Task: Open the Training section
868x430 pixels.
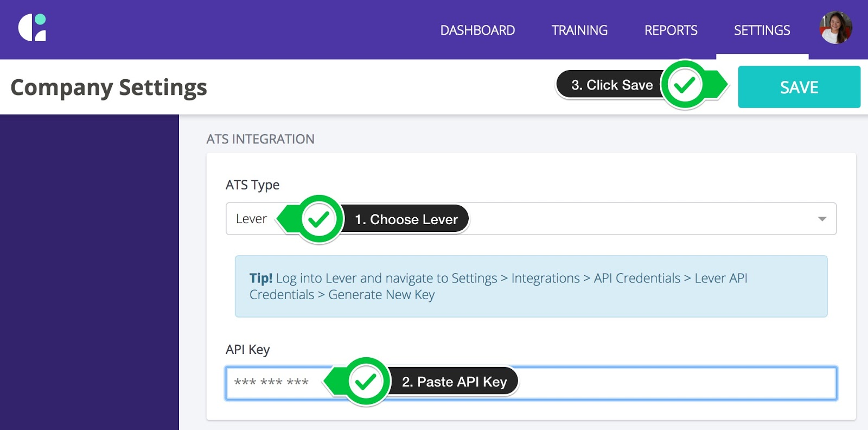Action: pyautogui.click(x=579, y=30)
